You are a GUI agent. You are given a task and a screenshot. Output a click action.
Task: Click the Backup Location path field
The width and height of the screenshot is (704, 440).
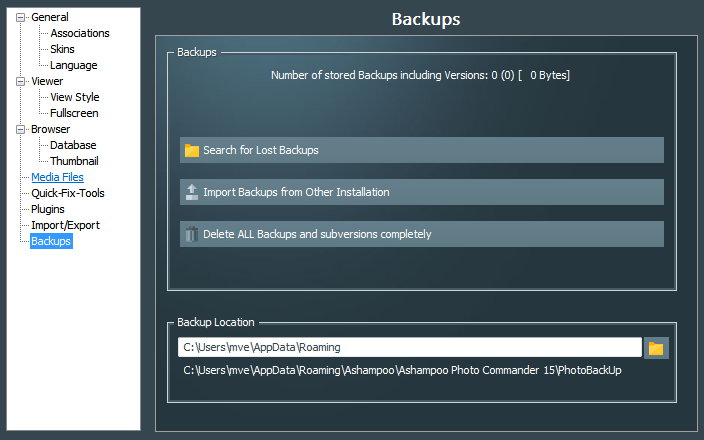(x=409, y=348)
